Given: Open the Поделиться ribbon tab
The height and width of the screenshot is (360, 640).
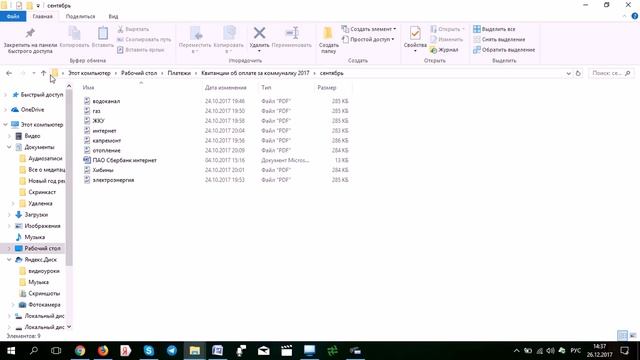Looking at the screenshot, I should click(80, 16).
